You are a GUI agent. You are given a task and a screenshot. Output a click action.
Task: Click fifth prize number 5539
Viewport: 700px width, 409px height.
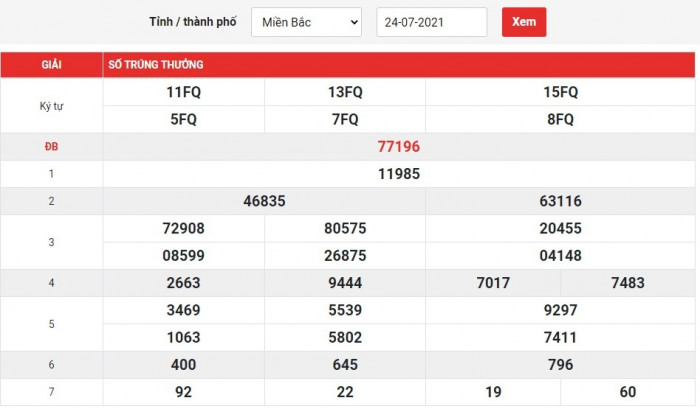[x=345, y=310]
